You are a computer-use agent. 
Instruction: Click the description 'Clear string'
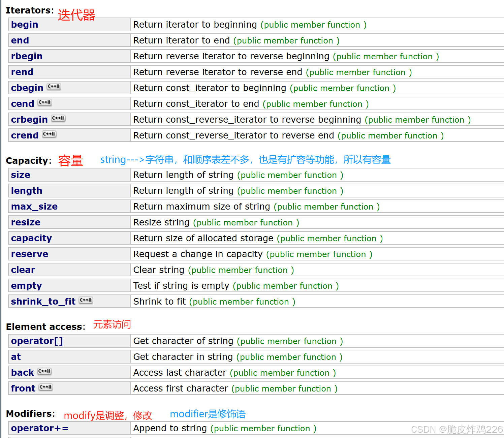(159, 270)
